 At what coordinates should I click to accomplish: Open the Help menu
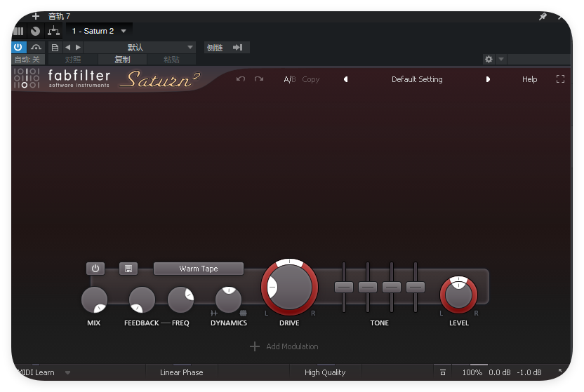(x=529, y=79)
